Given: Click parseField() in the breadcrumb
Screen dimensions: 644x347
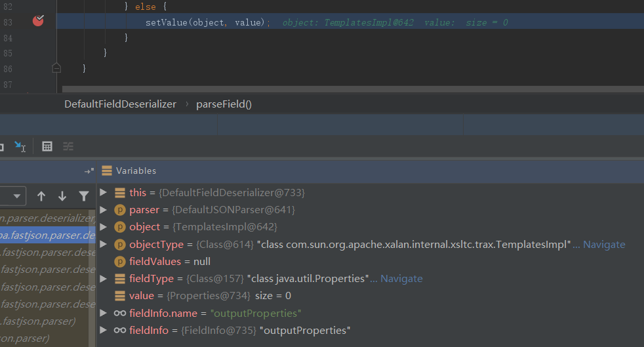Looking at the screenshot, I should [x=224, y=104].
